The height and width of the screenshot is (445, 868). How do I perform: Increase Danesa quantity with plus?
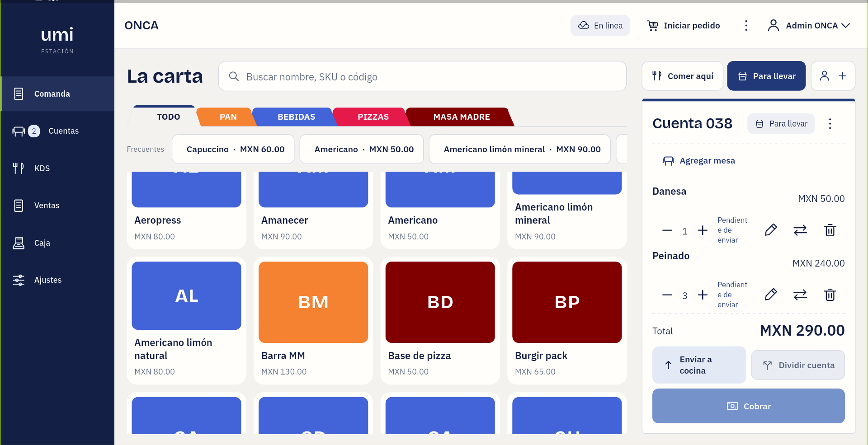click(703, 230)
